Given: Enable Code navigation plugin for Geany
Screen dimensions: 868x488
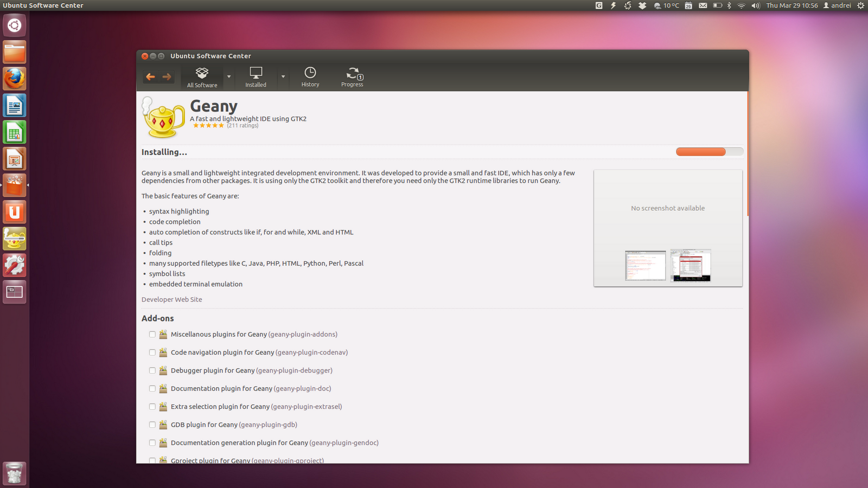Looking at the screenshot, I should coord(152,352).
